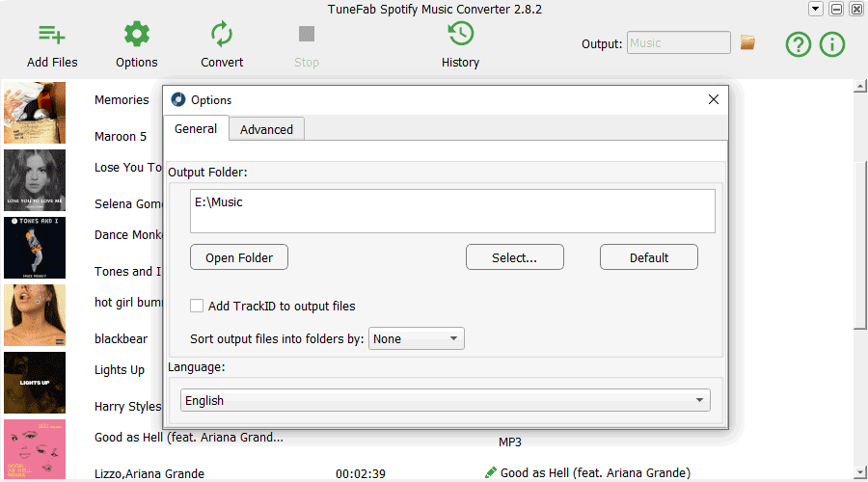Click the Select... button
This screenshot has width=868, height=482.
515,257
